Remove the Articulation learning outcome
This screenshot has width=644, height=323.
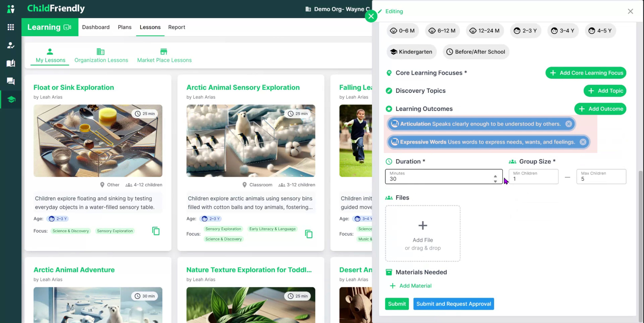(x=568, y=124)
